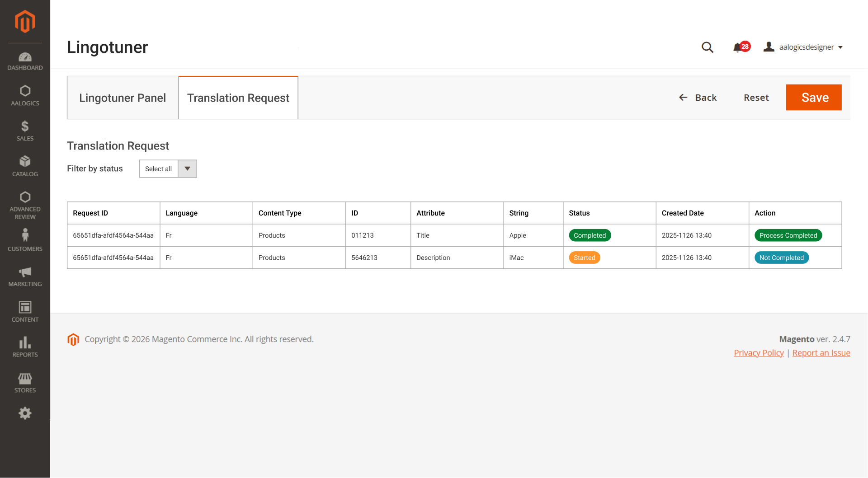868x478 pixels.
Task: Open the Customers sidebar menu
Action: (x=25, y=240)
